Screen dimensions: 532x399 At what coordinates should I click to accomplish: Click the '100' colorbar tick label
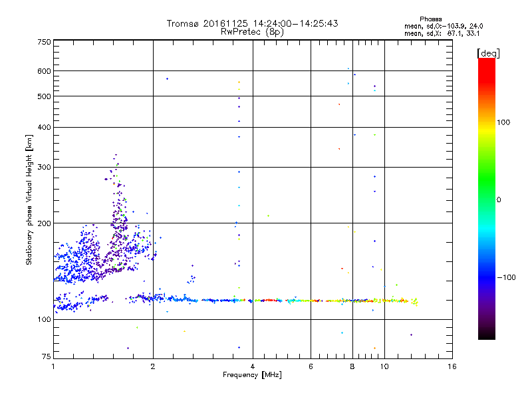(503, 122)
